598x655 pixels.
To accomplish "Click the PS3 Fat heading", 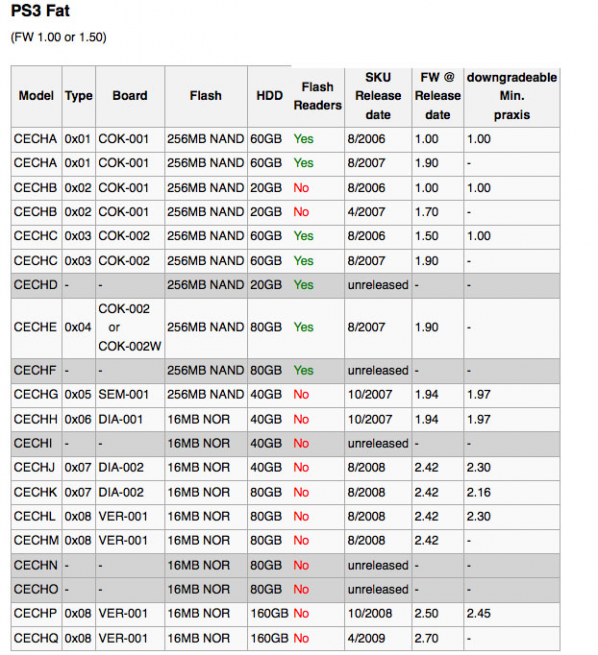I will [x=40, y=11].
